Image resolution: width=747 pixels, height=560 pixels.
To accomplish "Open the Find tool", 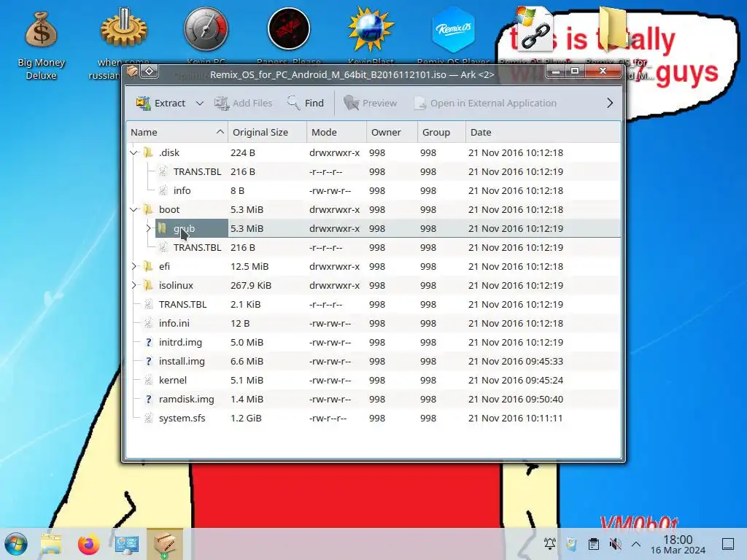I will 306,103.
